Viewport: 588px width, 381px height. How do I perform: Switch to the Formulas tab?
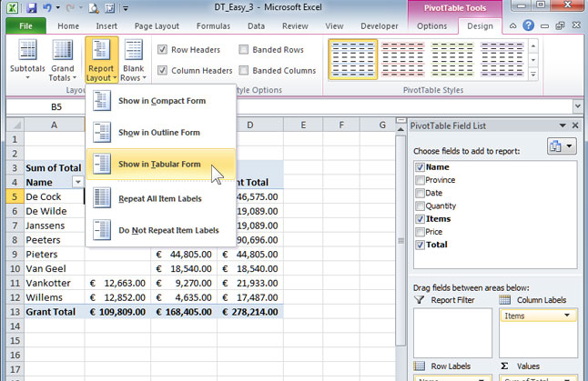[213, 25]
